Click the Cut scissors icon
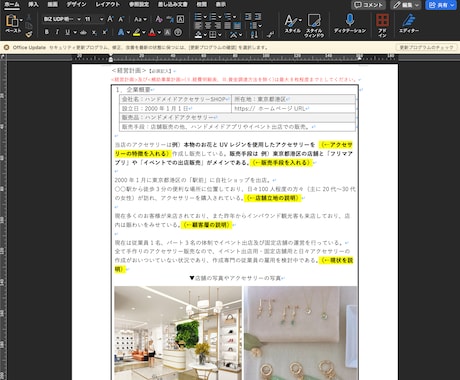This screenshot has width=460, height=380. point(29,17)
